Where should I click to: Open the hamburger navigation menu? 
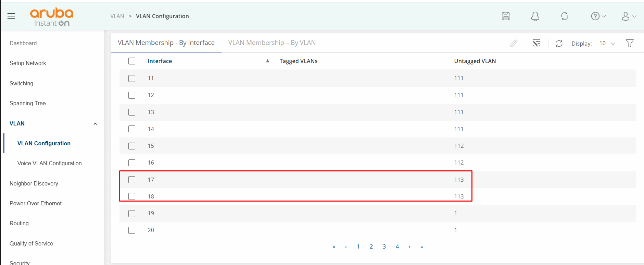point(11,16)
